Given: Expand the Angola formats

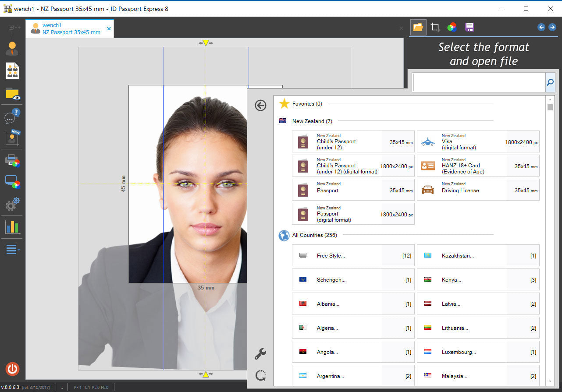Looking at the screenshot, I should (x=353, y=352).
